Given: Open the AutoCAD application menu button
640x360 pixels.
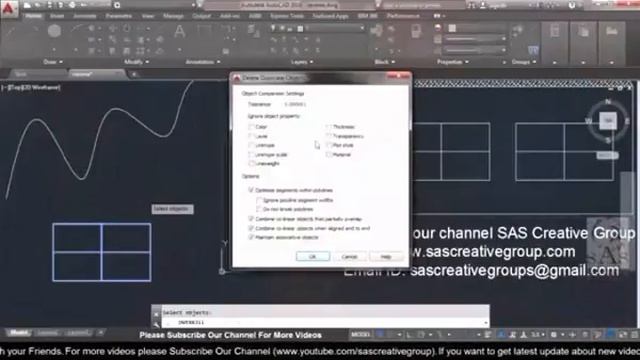Looking at the screenshot, I should (8, 9).
